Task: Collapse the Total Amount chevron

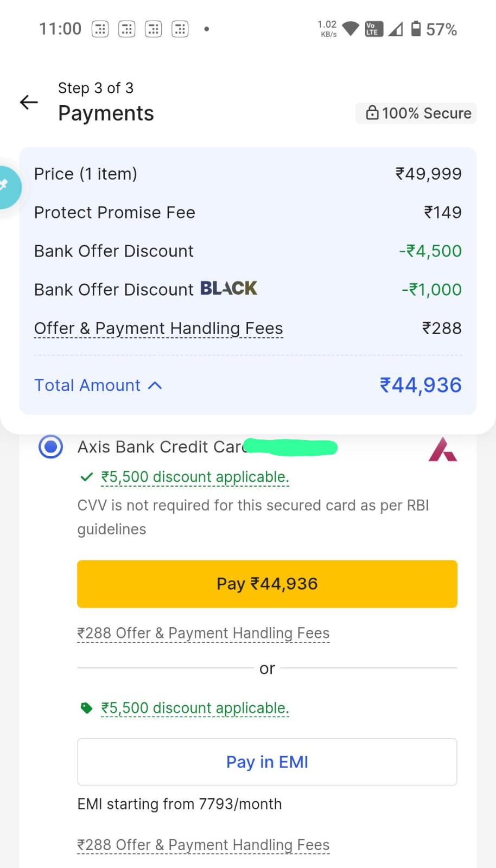Action: tap(155, 385)
